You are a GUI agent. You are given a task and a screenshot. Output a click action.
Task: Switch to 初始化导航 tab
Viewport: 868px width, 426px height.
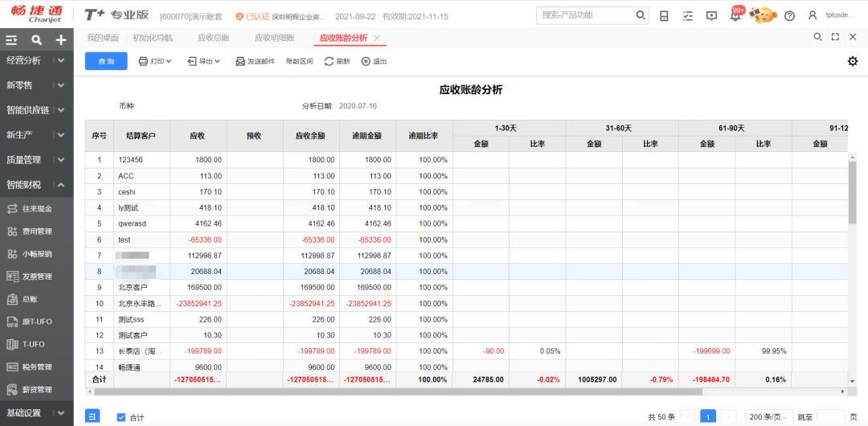(152, 38)
